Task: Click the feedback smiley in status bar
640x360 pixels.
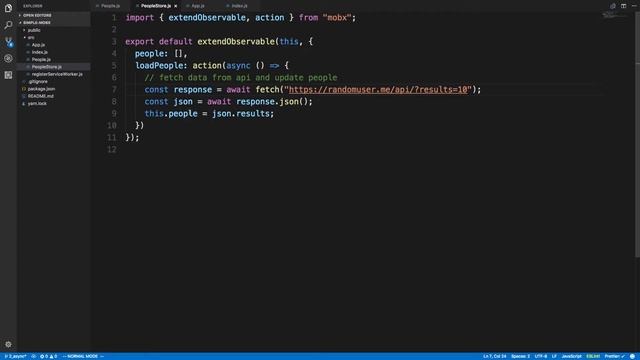Action: pos(632,356)
